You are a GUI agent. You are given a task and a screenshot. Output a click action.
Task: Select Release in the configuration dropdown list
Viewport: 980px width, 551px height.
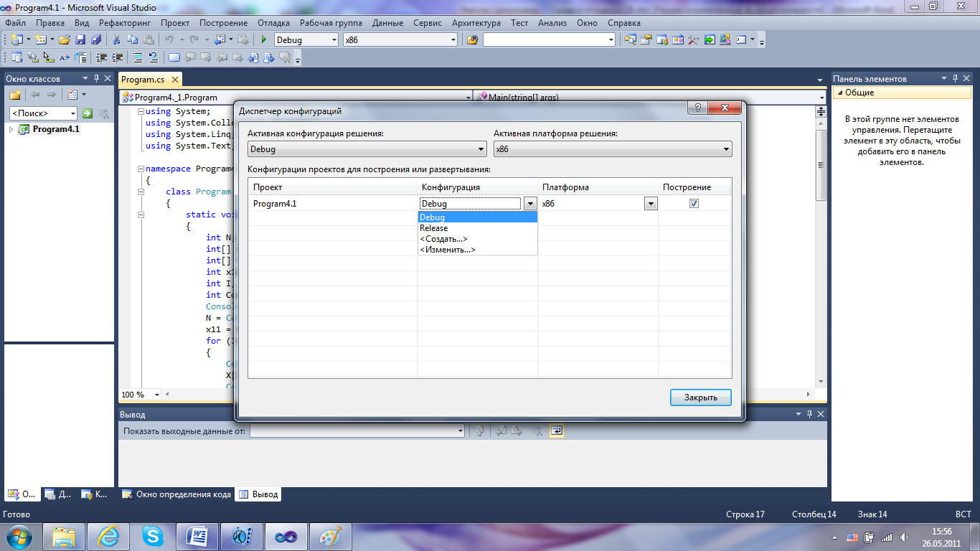click(x=478, y=228)
